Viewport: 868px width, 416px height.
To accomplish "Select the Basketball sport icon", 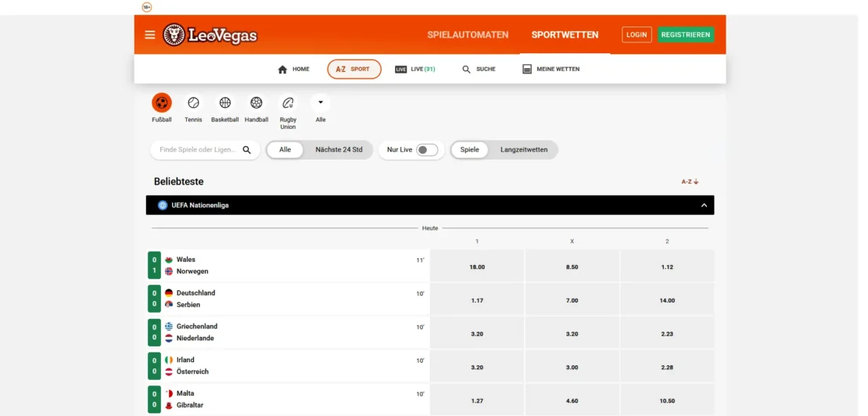I will click(x=224, y=103).
